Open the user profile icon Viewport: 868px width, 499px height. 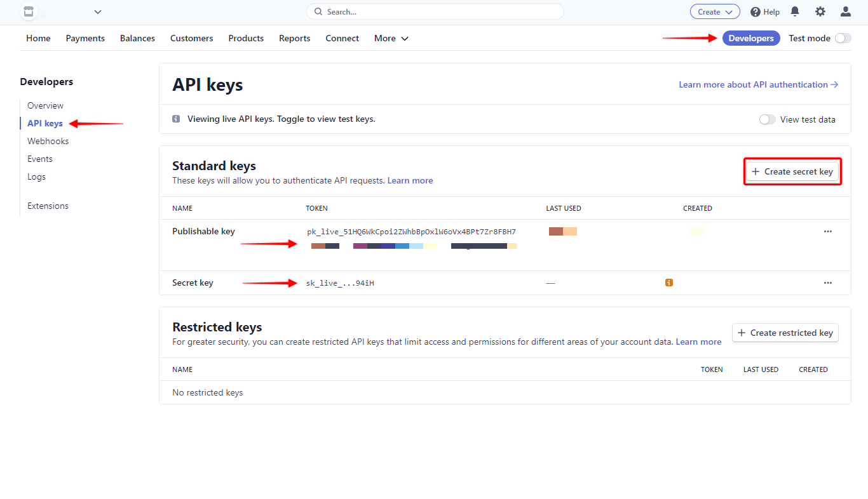(846, 11)
